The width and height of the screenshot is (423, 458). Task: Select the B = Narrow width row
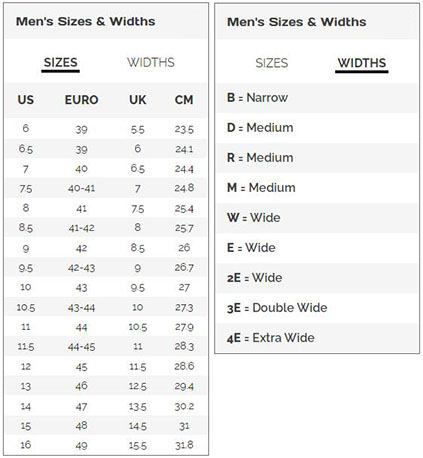pyautogui.click(x=317, y=98)
